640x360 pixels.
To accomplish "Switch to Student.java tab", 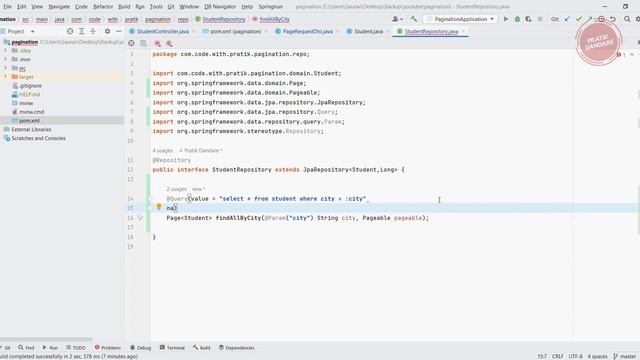I will 368,31.
